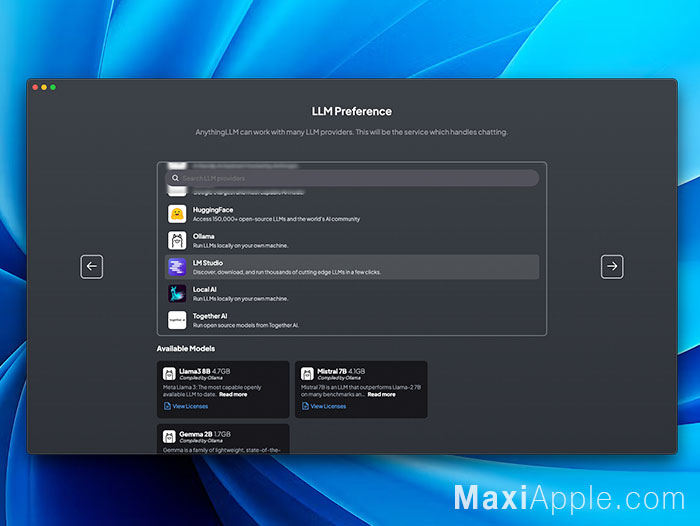Focus the Search LLM providers field
Screen dimensions: 700x526
click(x=352, y=178)
